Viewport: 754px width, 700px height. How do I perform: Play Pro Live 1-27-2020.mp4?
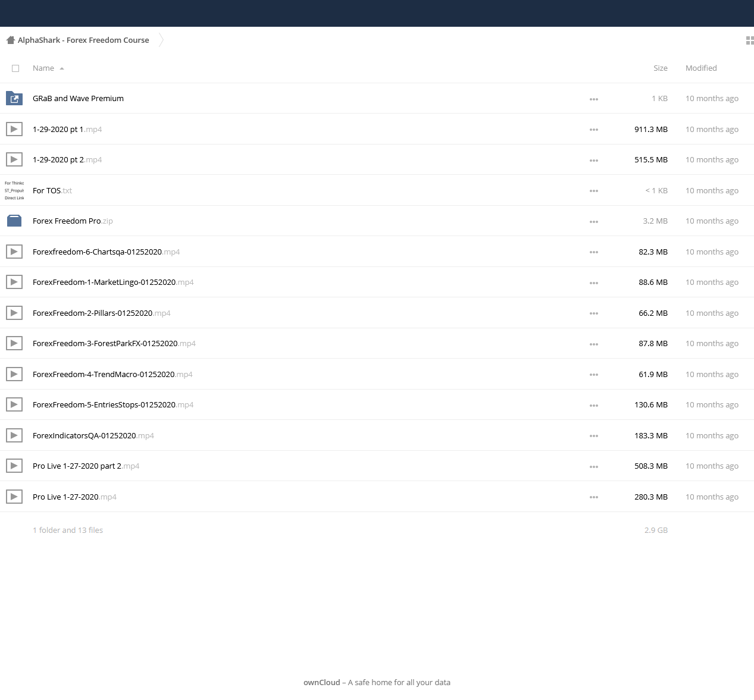coord(74,497)
